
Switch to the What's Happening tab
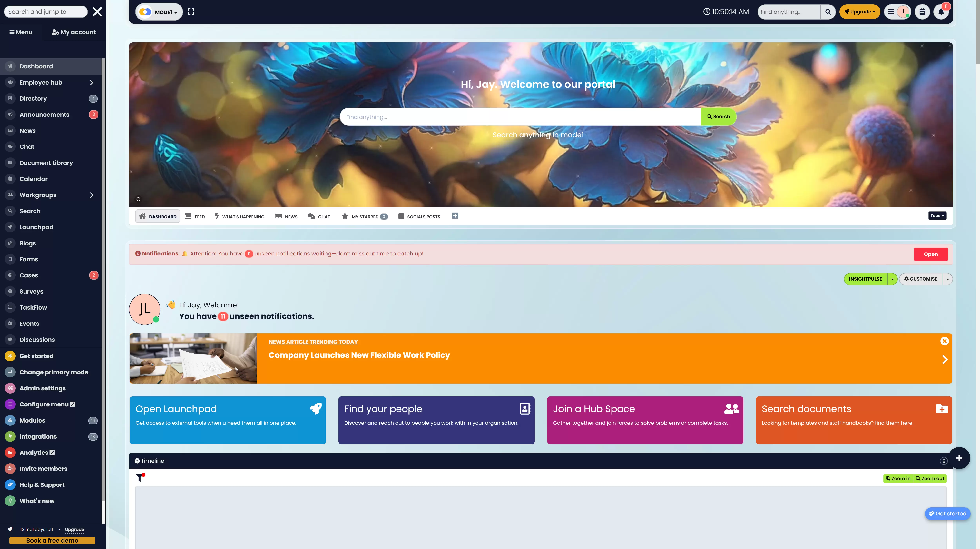(239, 216)
